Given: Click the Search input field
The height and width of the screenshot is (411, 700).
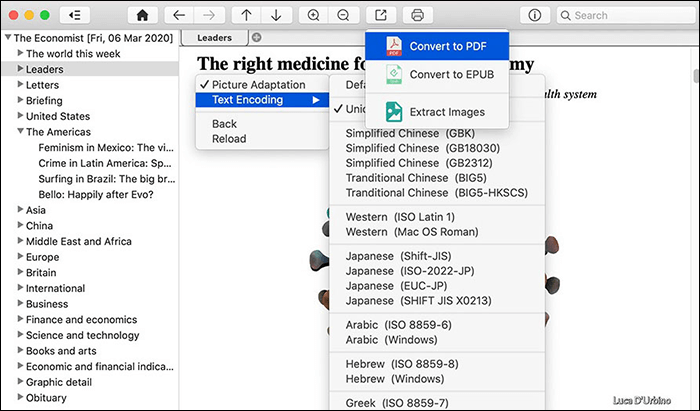Looking at the screenshot, I should pyautogui.click(x=626, y=15).
